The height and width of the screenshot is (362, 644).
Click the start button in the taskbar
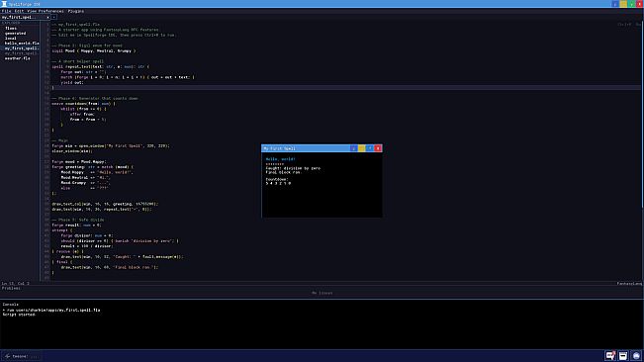coord(7,356)
